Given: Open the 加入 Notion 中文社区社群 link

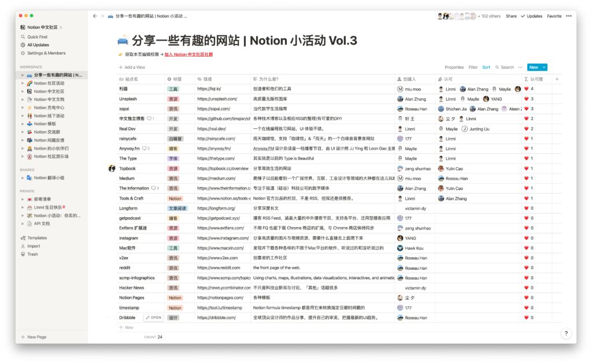Looking at the screenshot, I should pyautogui.click(x=188, y=54).
